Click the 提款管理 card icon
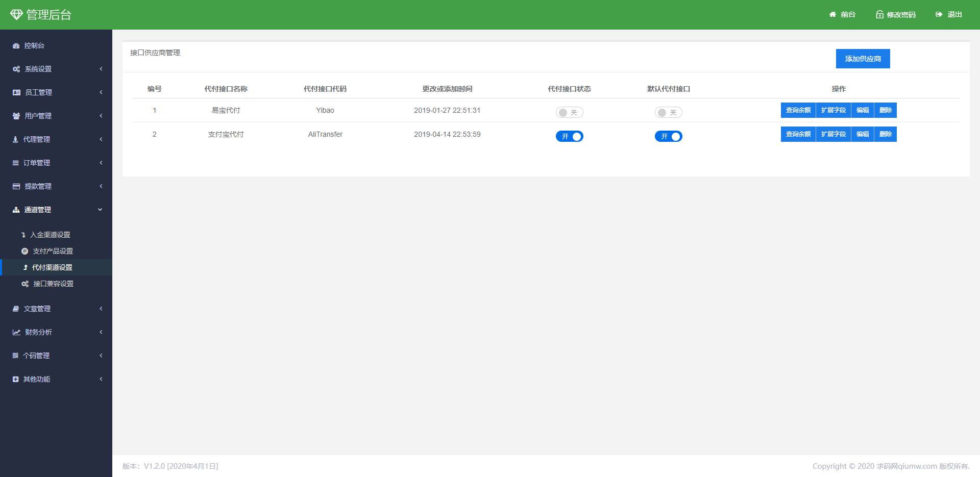The width and height of the screenshot is (980, 477). [16, 186]
